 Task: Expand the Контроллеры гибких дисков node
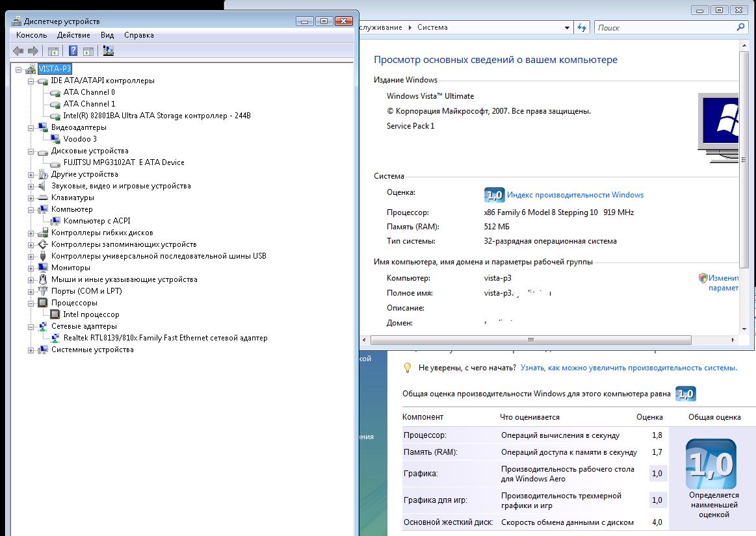[x=31, y=233]
